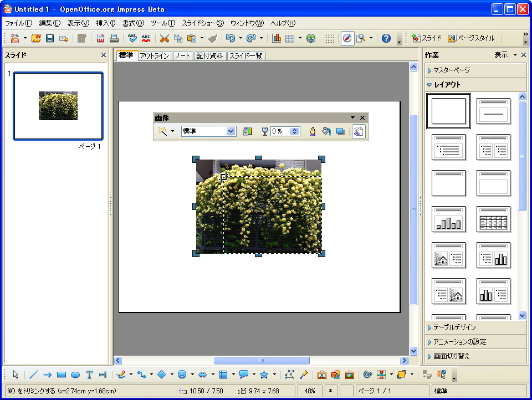Close the スライド panel
532x400 pixels.
click(x=104, y=55)
